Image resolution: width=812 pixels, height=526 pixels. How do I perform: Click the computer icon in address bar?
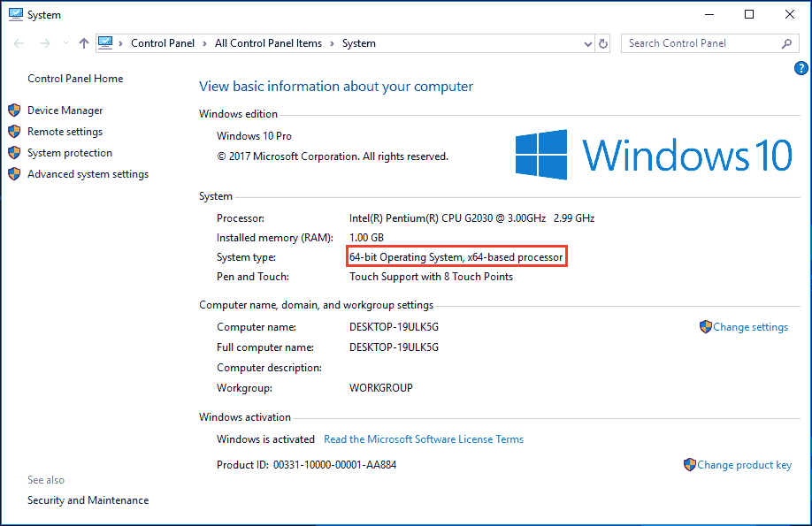[105, 43]
